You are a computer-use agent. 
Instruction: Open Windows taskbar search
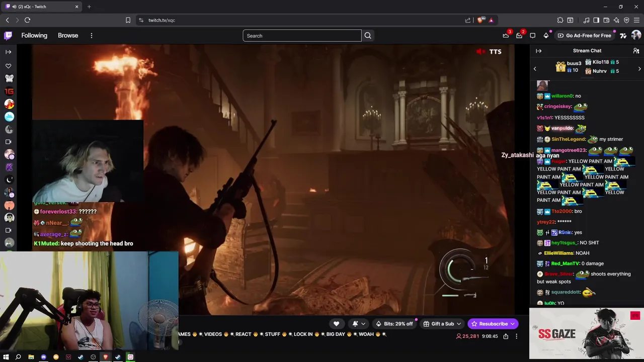point(18,357)
